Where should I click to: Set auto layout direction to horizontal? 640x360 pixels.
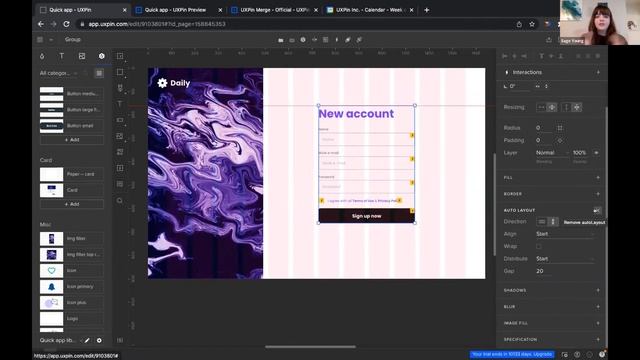[542, 222]
